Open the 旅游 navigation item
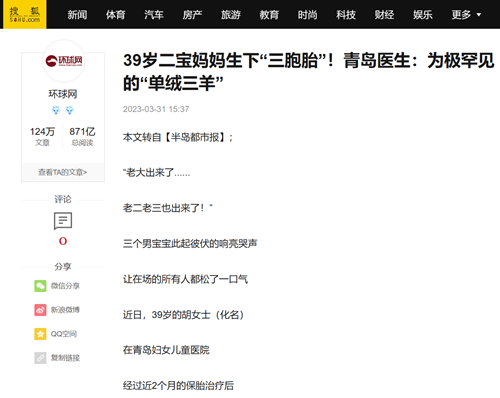Screen dimensions: 500x398 231,15
